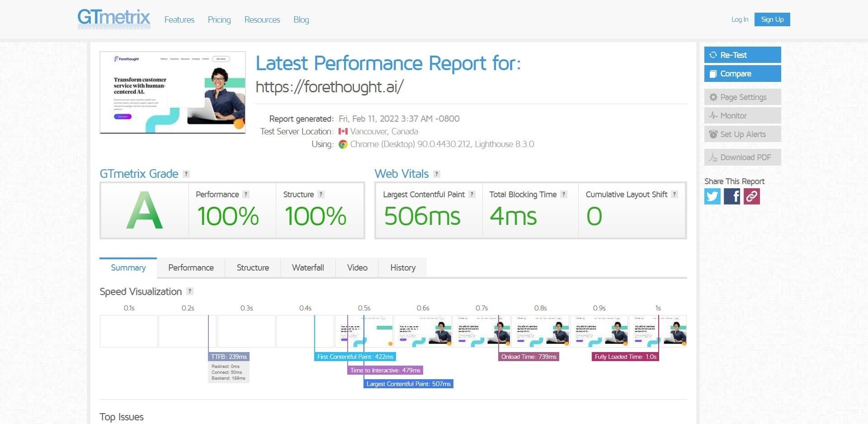Click the forethought.ai site screenshot thumbnail
Screen dimensions: 868x424
(173, 92)
